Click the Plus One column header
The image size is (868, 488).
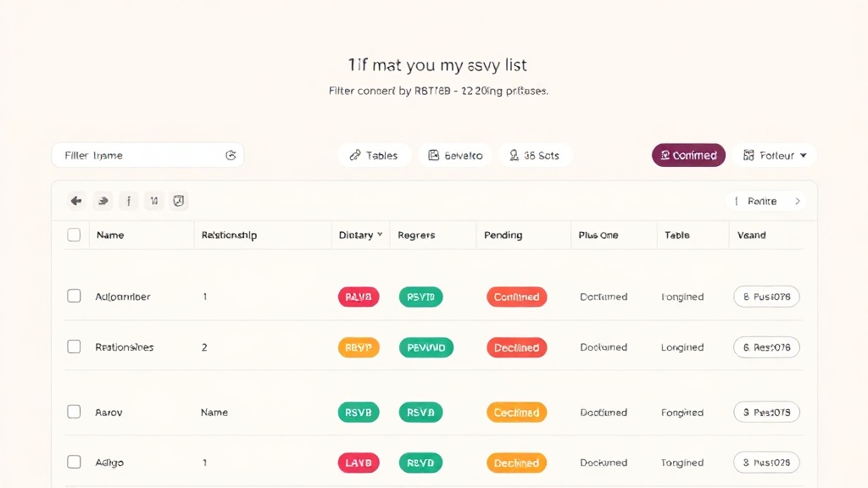[x=598, y=236]
